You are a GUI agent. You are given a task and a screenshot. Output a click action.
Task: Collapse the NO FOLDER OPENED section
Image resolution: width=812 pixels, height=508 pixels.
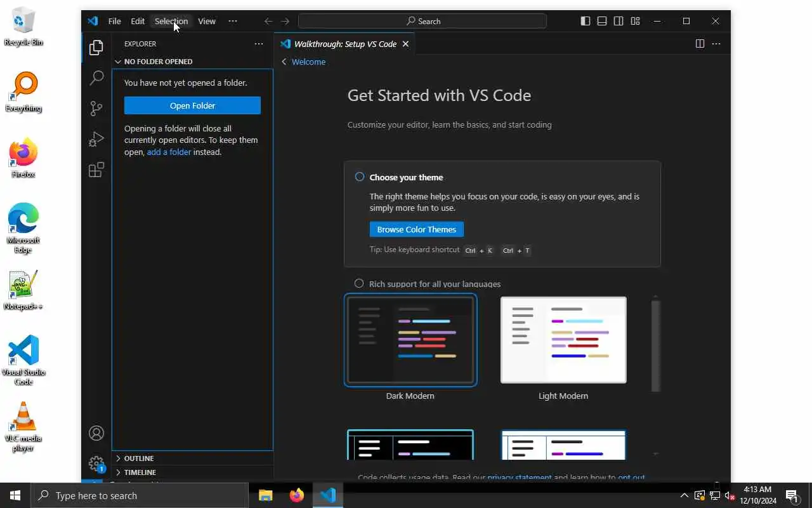[192, 62]
